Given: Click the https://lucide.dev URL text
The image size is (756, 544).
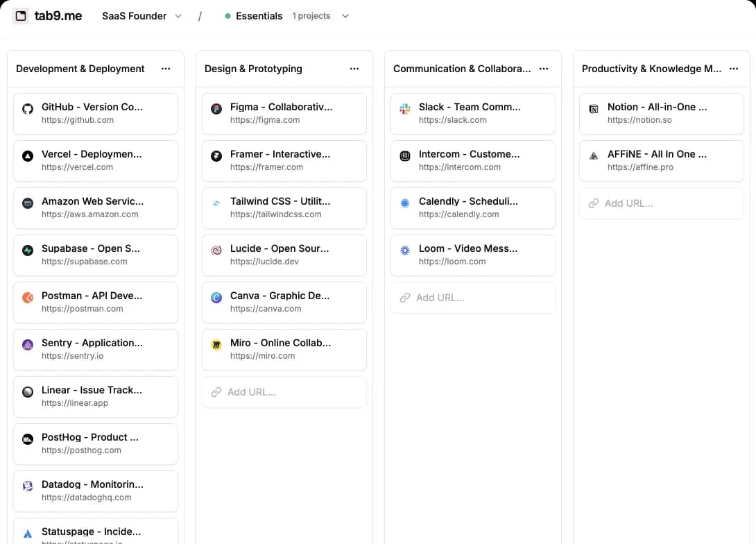Looking at the screenshot, I should [264, 262].
